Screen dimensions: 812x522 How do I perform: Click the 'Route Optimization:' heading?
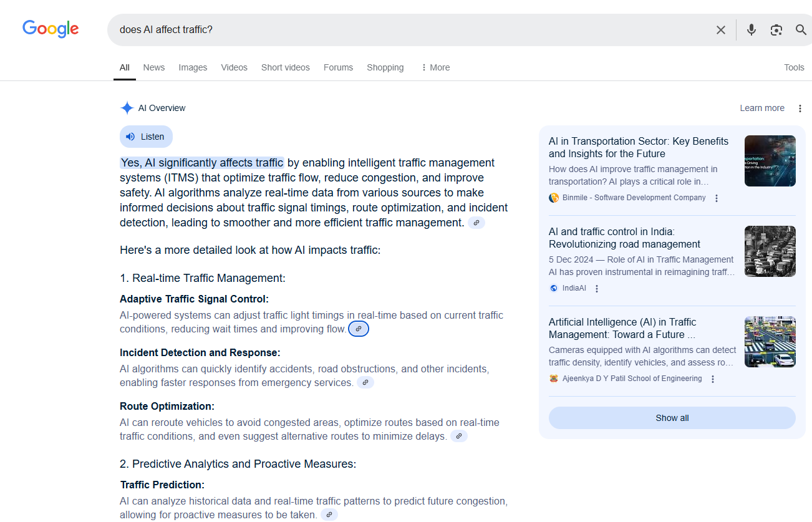click(167, 406)
